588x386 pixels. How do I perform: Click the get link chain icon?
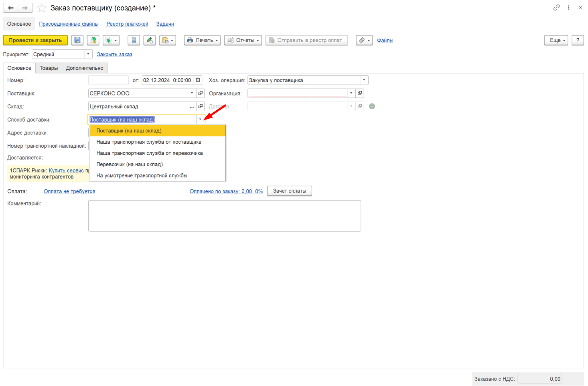pyautogui.click(x=556, y=8)
